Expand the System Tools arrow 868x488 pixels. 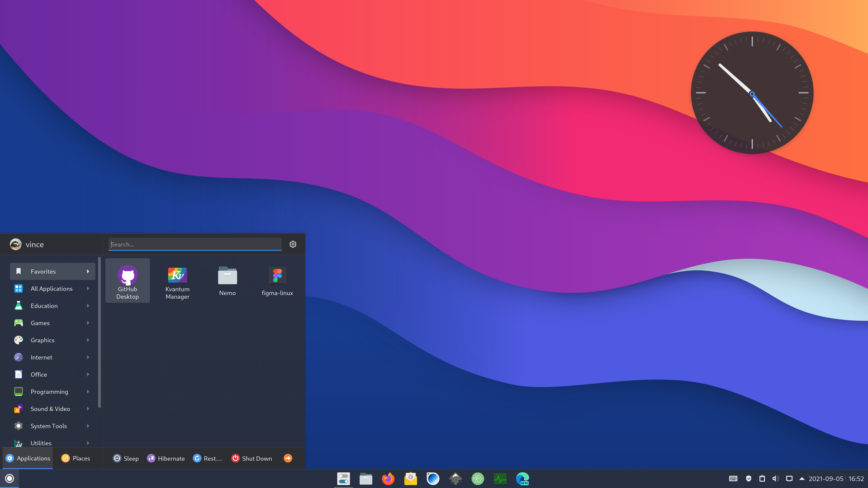click(x=88, y=426)
